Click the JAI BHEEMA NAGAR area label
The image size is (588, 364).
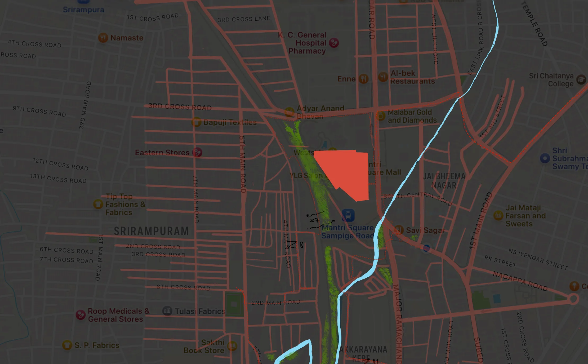click(x=444, y=181)
